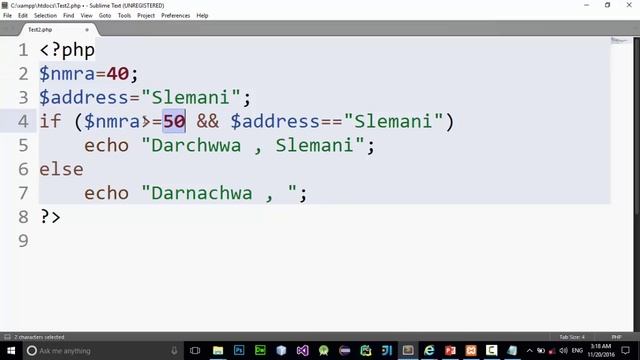Toggle side bar icon in status bar
Viewport: 640px width, 360px height.
click(x=7, y=337)
